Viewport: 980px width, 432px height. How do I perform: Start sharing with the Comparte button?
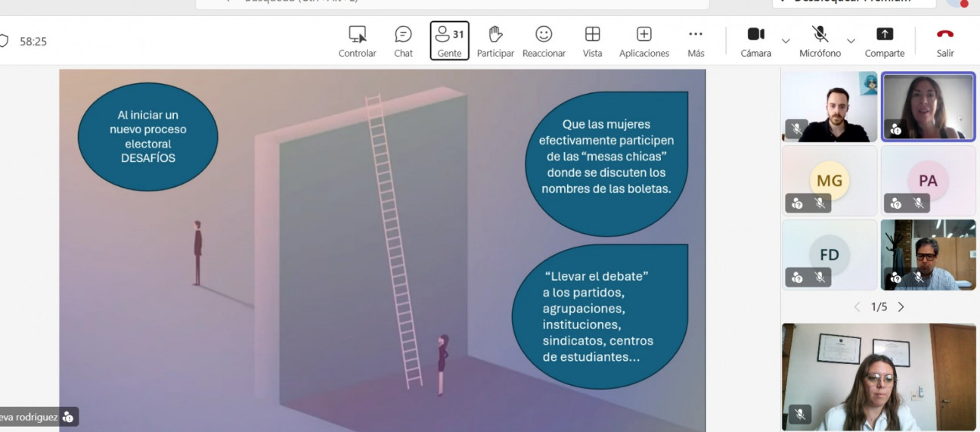click(884, 41)
